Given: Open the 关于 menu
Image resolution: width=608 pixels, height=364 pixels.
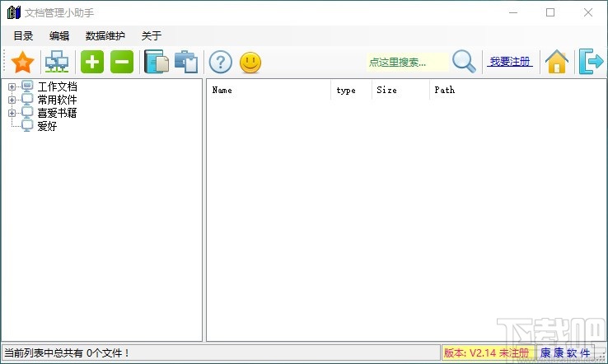Looking at the screenshot, I should [152, 35].
